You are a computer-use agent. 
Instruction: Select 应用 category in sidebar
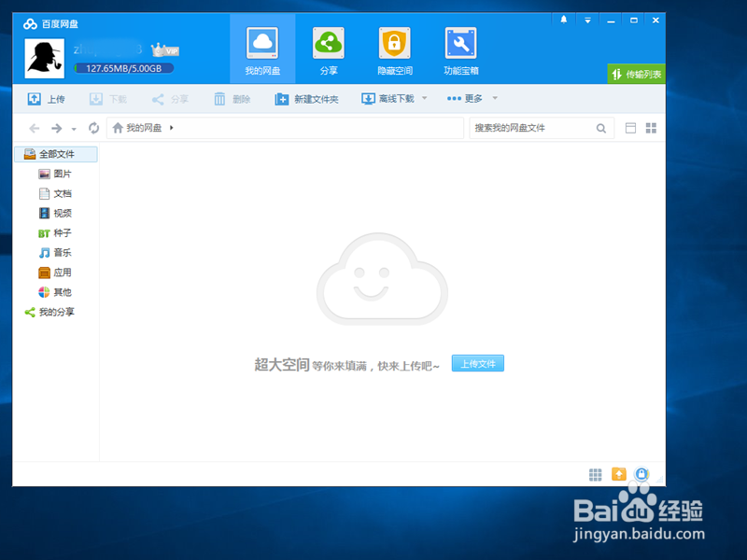point(55,273)
